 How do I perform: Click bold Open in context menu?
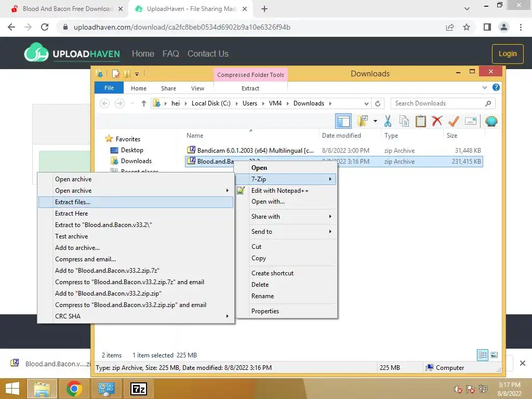coord(286,168)
